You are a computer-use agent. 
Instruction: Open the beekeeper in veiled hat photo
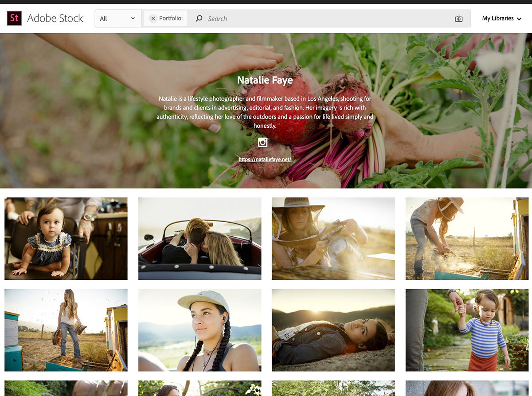pos(333,239)
